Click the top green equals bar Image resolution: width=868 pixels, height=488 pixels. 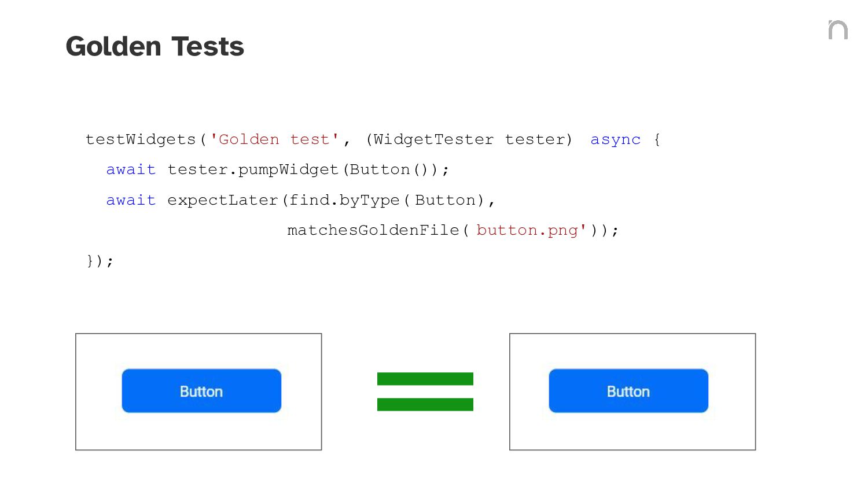pos(425,379)
